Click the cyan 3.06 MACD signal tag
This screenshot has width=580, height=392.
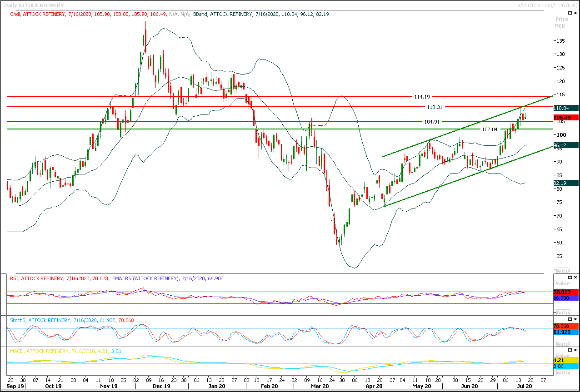tap(565, 366)
